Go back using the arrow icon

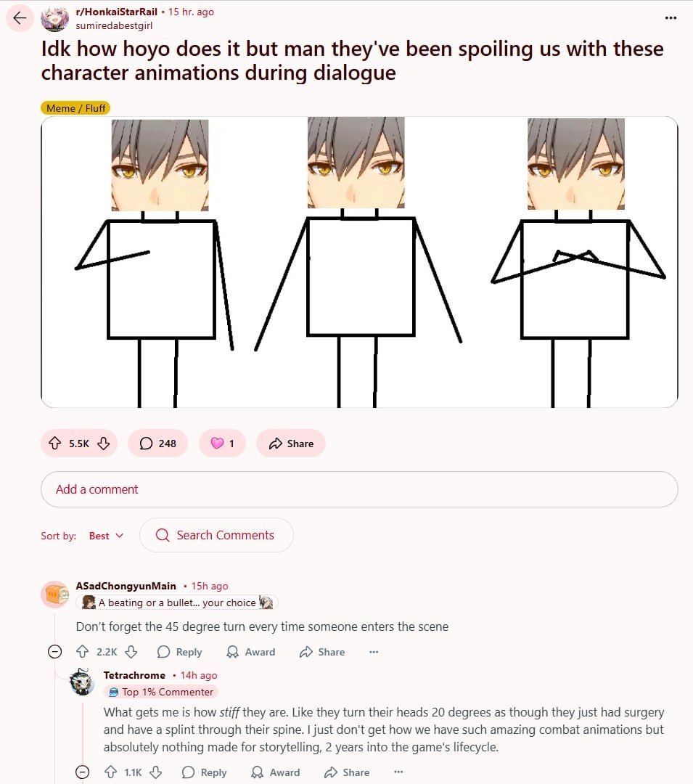(20, 18)
